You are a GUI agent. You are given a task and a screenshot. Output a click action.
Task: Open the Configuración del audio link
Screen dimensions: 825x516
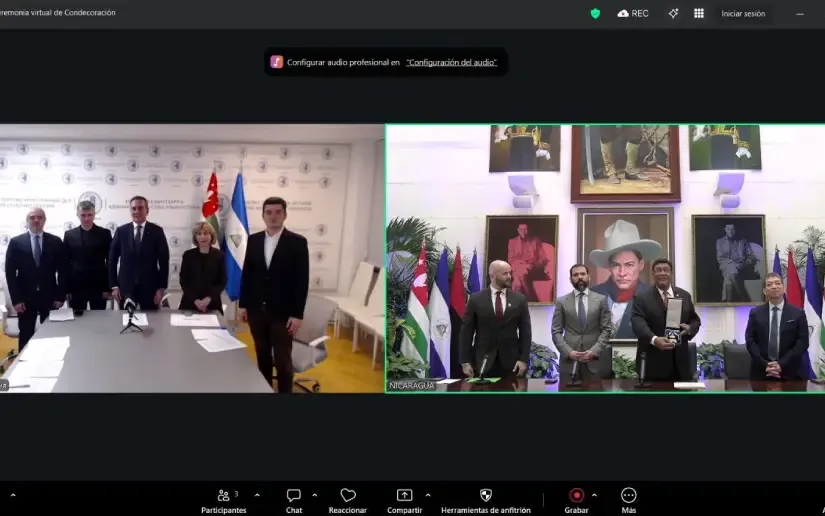coord(451,62)
